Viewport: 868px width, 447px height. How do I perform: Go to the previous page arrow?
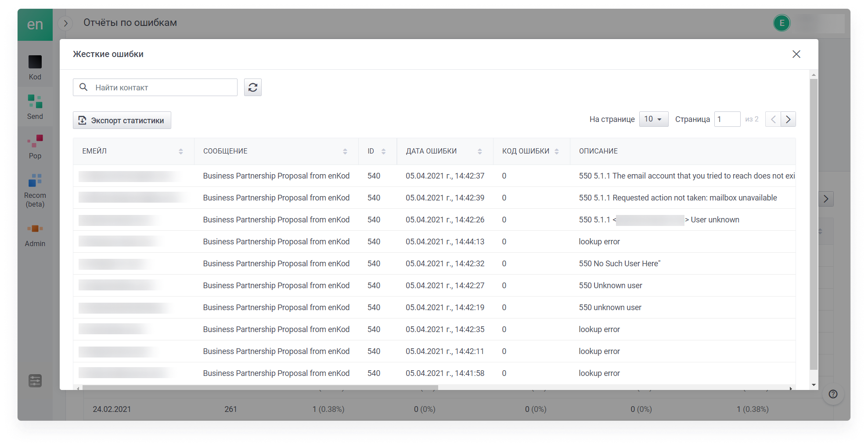tap(773, 119)
